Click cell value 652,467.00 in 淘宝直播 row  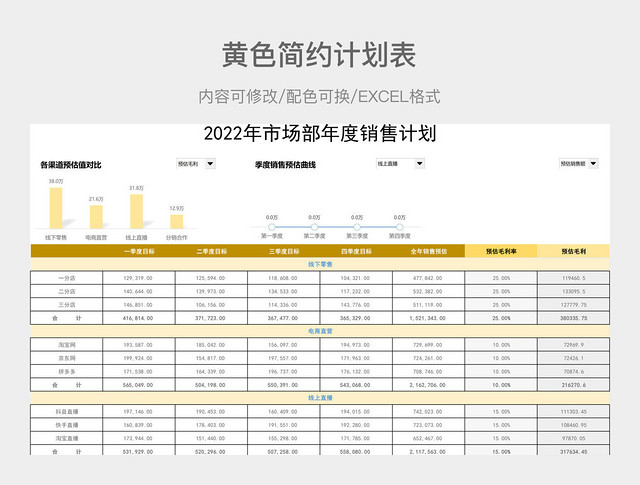tap(427, 438)
